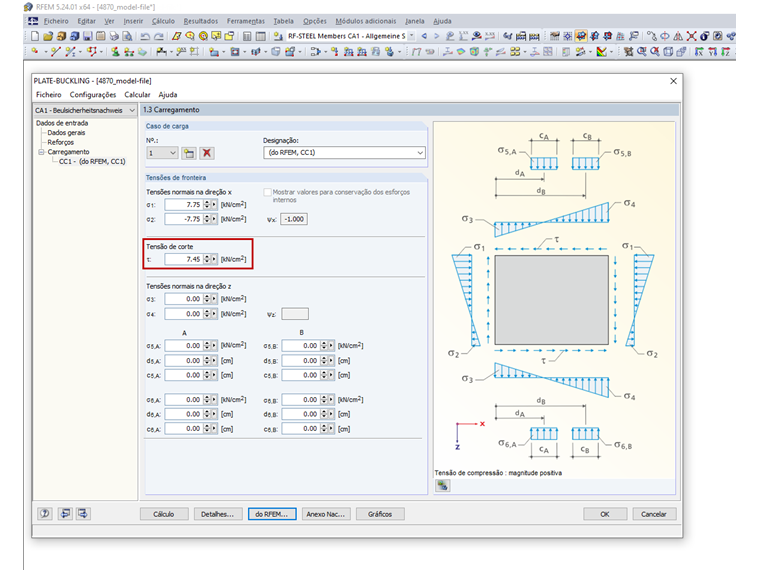Click the Cálculo button
The height and width of the screenshot is (570, 760).
pyautogui.click(x=164, y=514)
